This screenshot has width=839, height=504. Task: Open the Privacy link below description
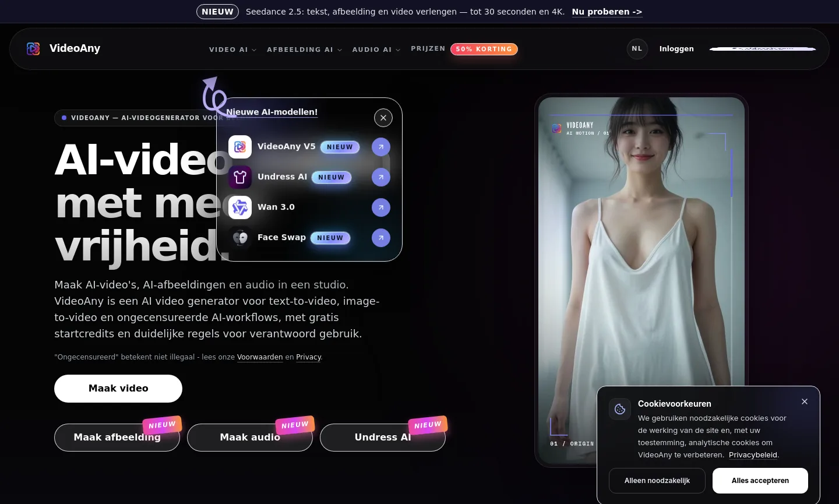pos(308,357)
